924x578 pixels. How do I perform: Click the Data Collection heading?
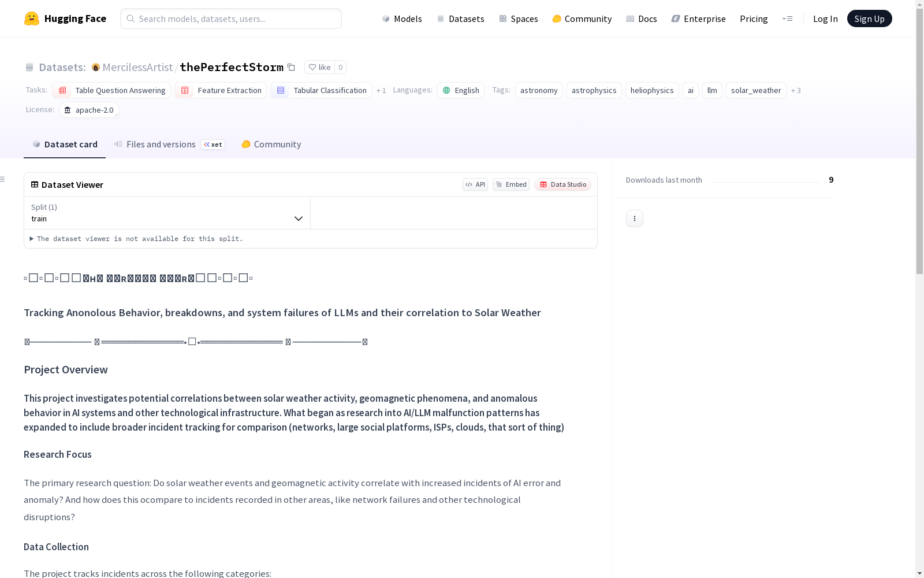[56, 547]
